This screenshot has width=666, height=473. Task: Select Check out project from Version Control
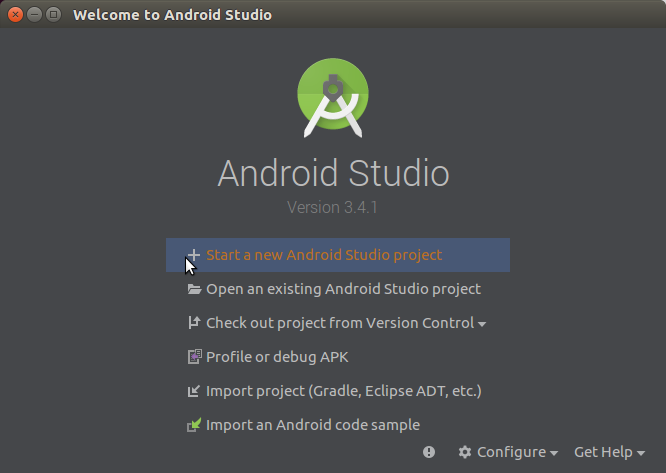tap(339, 323)
